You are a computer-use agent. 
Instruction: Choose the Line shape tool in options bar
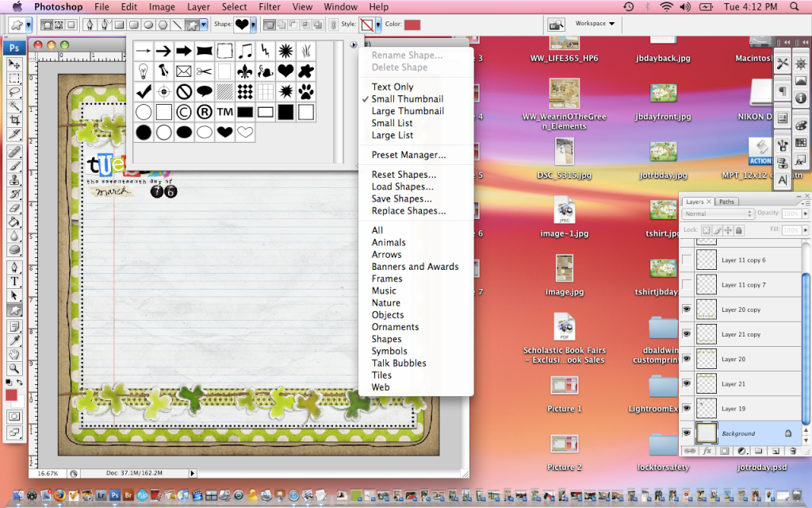[x=177, y=25]
